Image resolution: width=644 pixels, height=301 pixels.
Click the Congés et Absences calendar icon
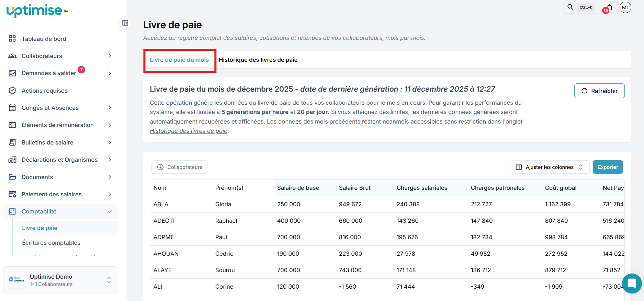[x=12, y=108]
